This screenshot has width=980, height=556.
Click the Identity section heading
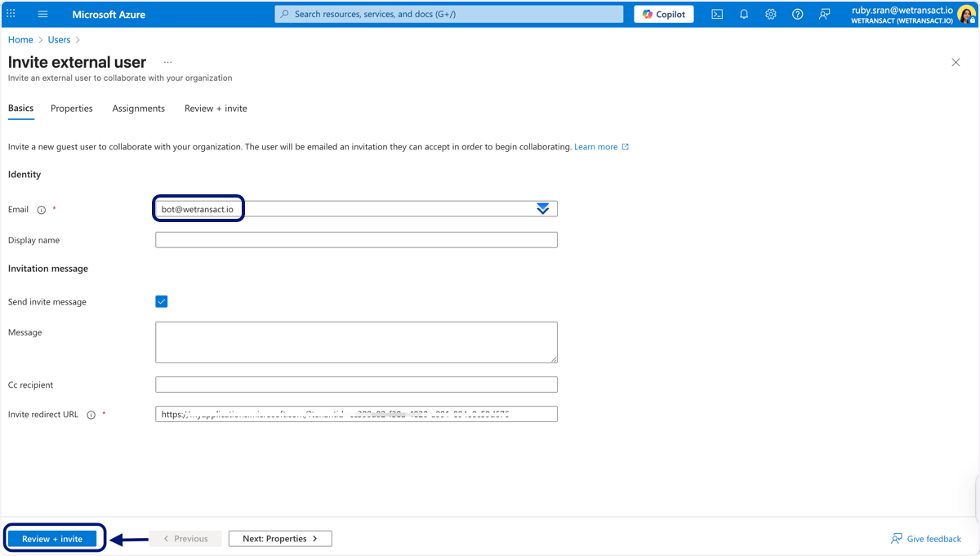coord(24,175)
